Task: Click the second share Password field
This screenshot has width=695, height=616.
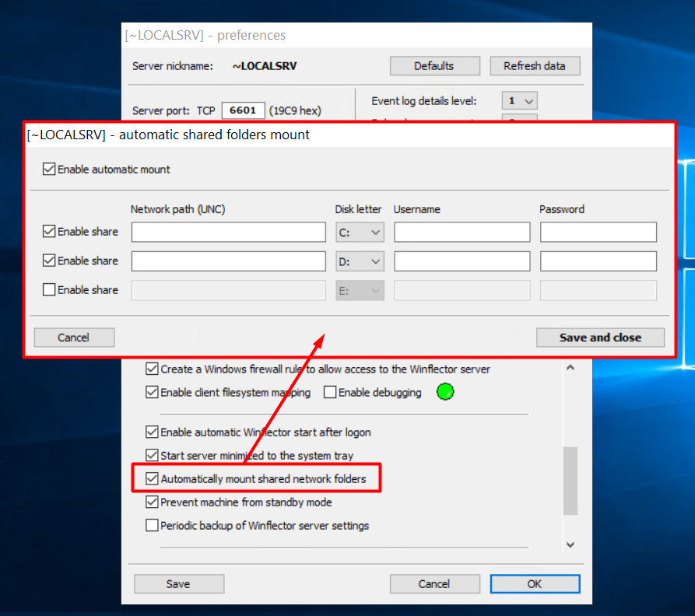Action: click(598, 261)
